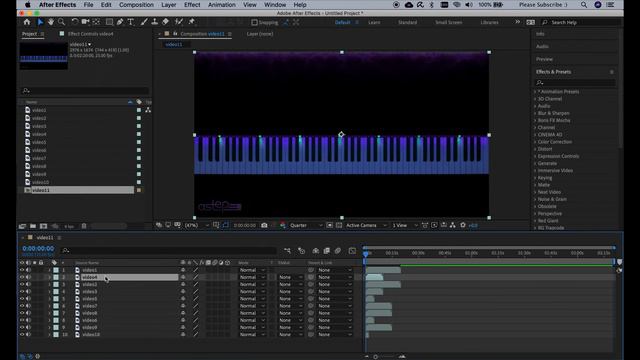The height and width of the screenshot is (360, 640).
Task: Toggle the Snapping checkbox
Action: (254, 22)
